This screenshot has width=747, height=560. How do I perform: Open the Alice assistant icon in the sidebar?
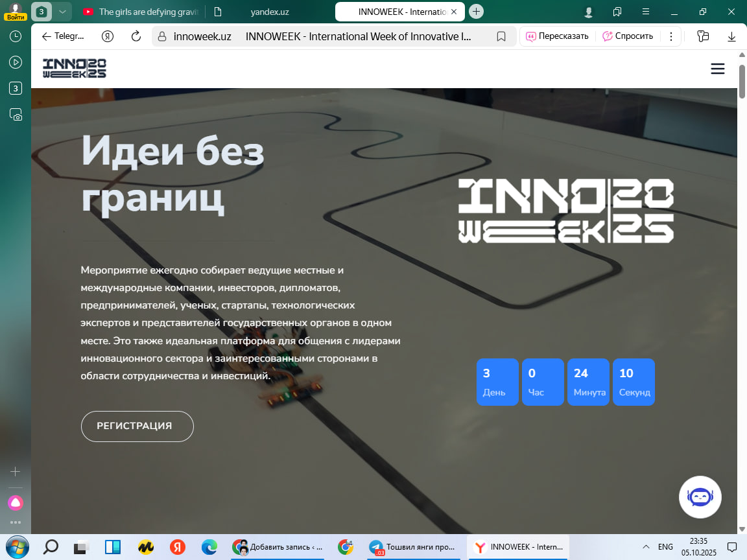[x=16, y=502]
